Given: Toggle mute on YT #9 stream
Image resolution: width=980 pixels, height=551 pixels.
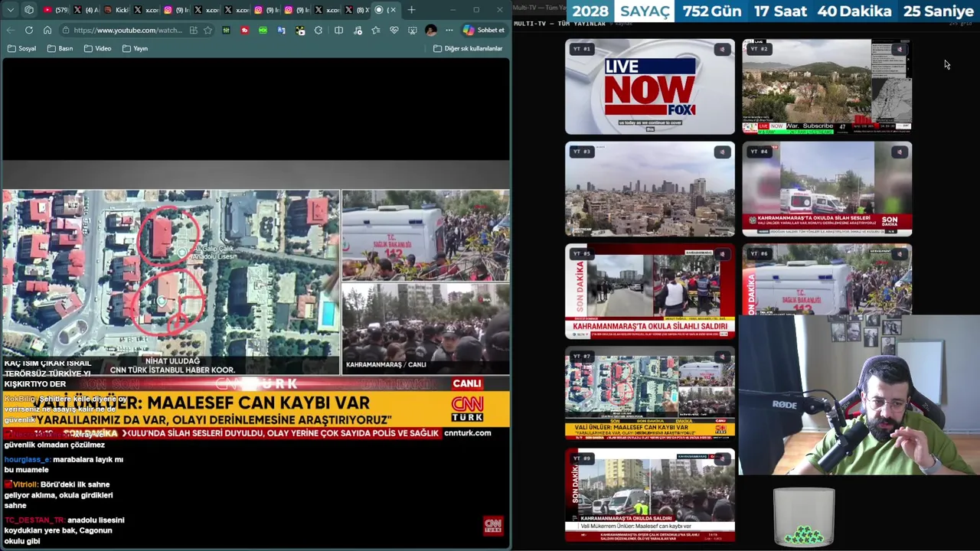Looking at the screenshot, I should click(722, 459).
